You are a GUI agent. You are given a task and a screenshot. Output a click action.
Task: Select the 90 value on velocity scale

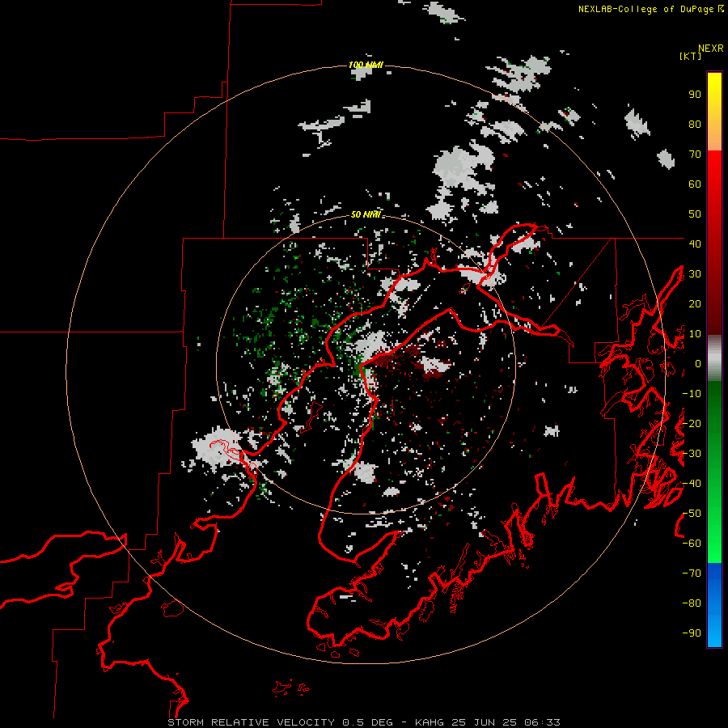pos(695,95)
